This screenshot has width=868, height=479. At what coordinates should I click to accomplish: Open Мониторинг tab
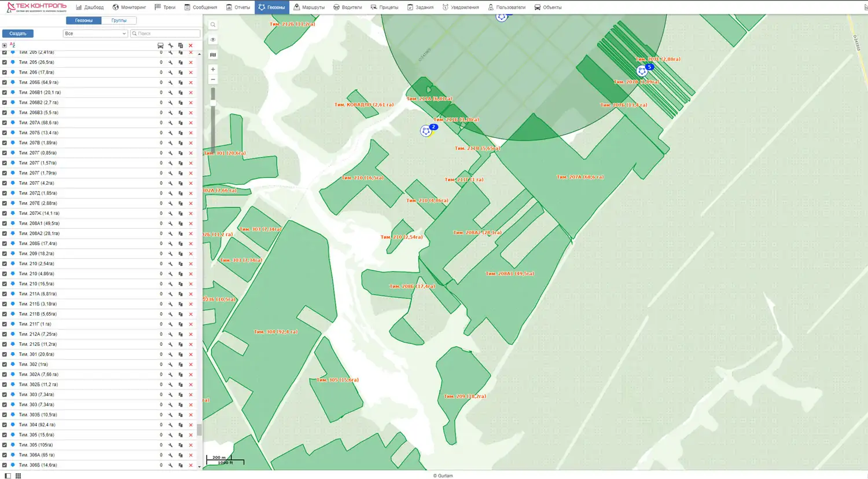coord(129,7)
